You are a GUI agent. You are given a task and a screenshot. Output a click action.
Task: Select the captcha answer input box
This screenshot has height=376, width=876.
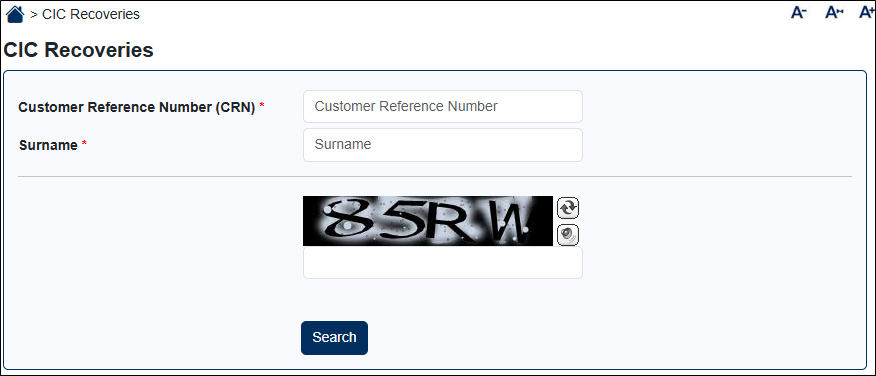[x=442, y=262]
